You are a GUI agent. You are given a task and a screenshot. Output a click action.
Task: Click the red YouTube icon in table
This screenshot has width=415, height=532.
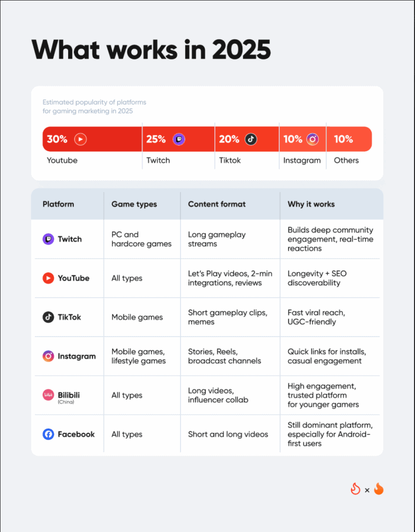(48, 278)
